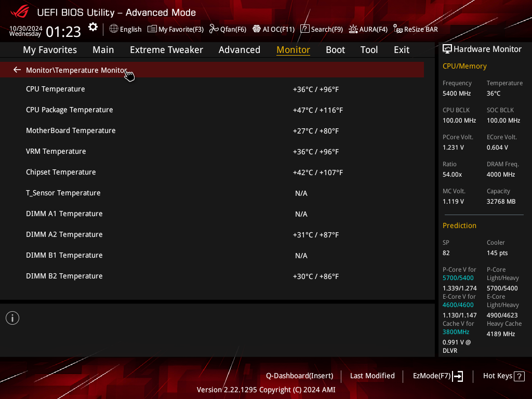This screenshot has width=532, height=399.
Task: Click the Version 2.22.1295 copyright text
Action: coord(266,390)
